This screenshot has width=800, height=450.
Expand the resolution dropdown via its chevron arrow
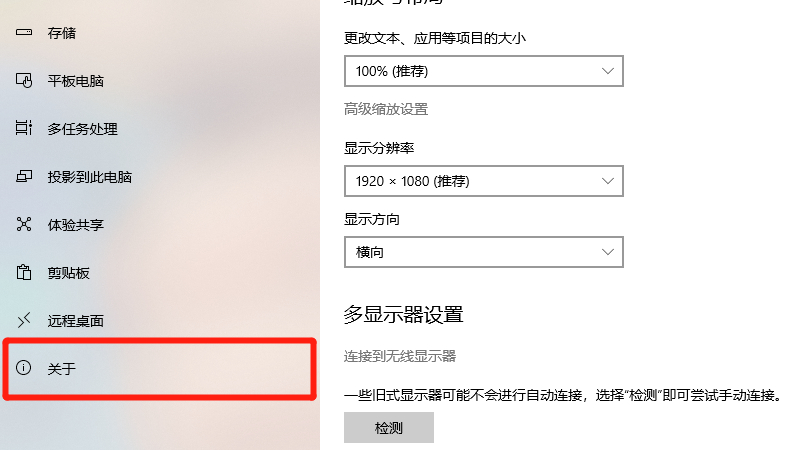click(x=607, y=181)
